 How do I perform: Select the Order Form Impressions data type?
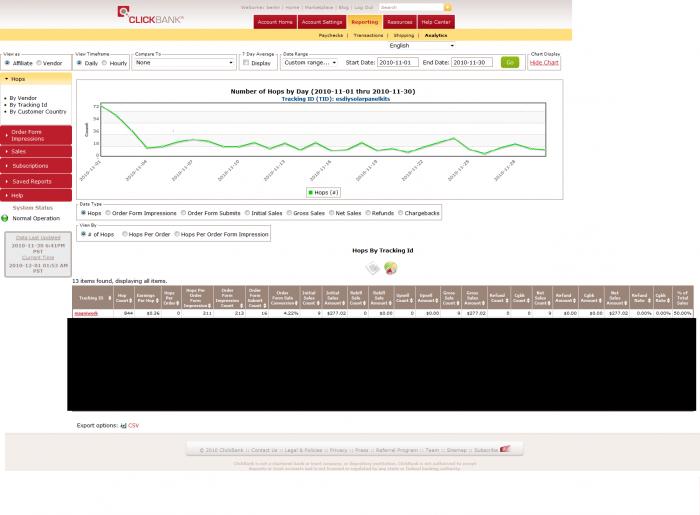click(108, 213)
